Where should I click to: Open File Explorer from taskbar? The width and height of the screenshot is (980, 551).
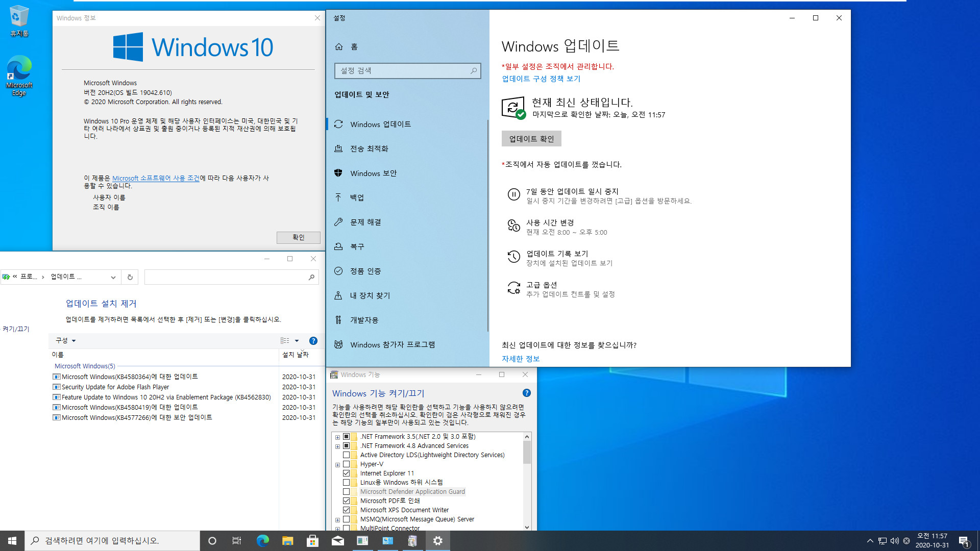(287, 541)
